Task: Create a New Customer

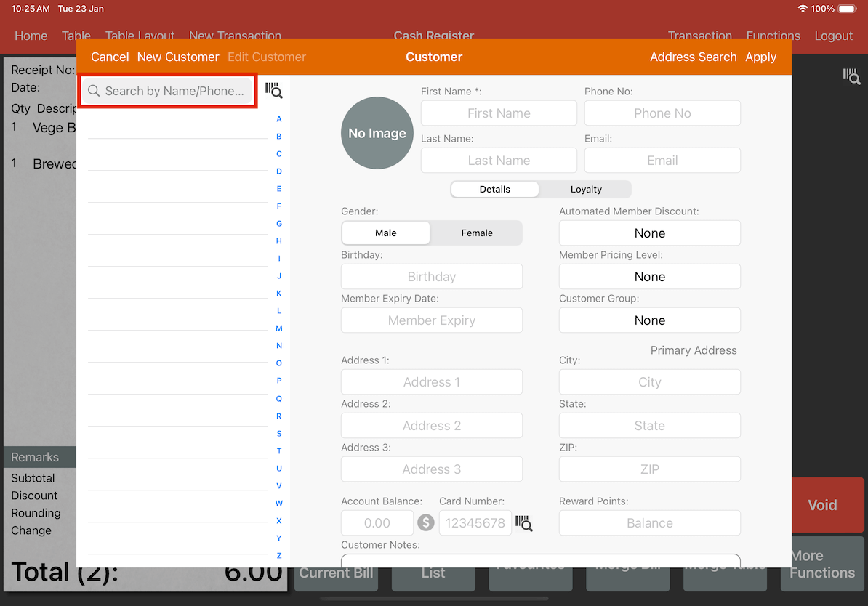Action: coord(177,57)
